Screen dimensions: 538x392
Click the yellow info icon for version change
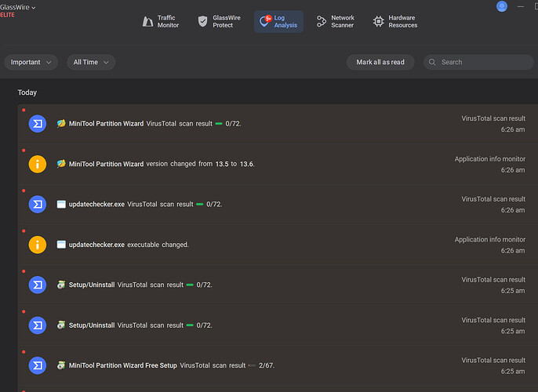tap(37, 164)
